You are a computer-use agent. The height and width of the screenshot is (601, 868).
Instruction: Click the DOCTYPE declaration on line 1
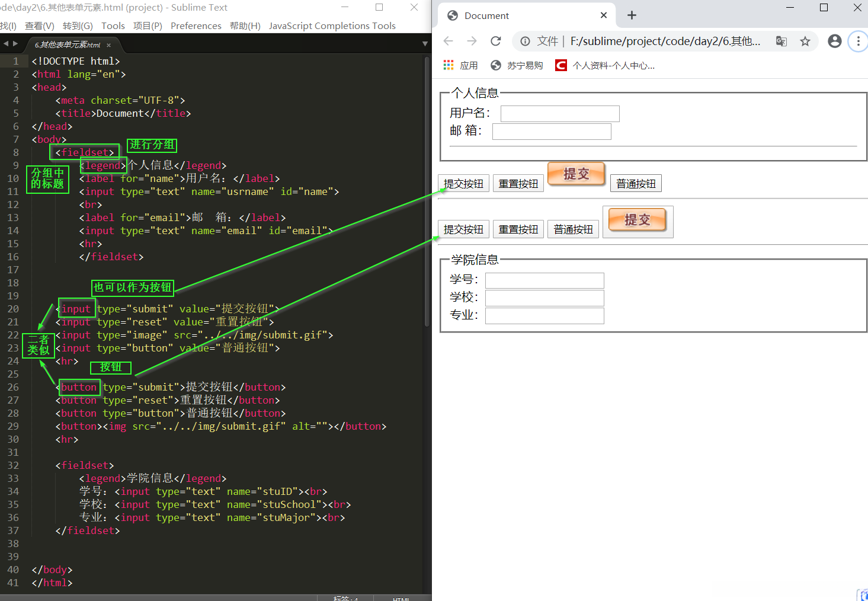coord(76,61)
